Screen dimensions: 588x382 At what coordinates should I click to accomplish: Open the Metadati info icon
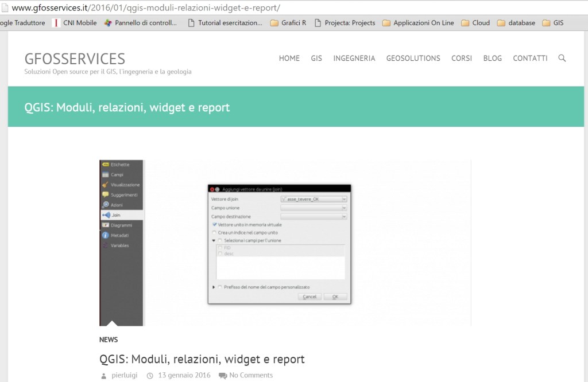pyautogui.click(x=106, y=235)
